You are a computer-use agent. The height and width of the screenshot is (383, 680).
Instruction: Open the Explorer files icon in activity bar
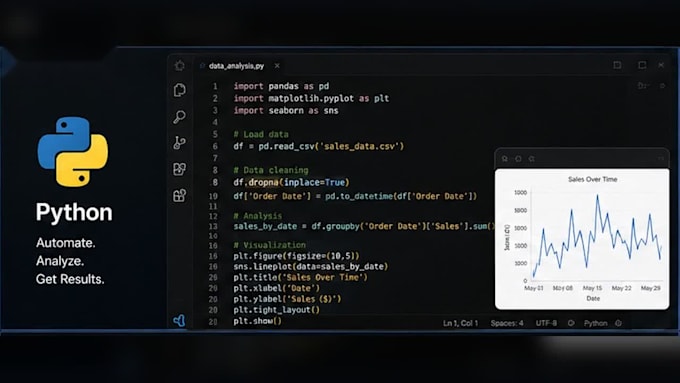point(180,90)
